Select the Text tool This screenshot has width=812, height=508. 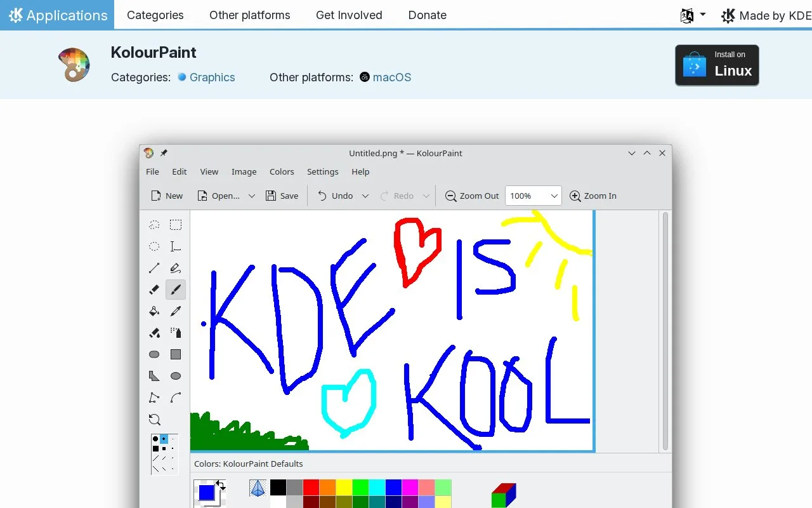coord(176,246)
